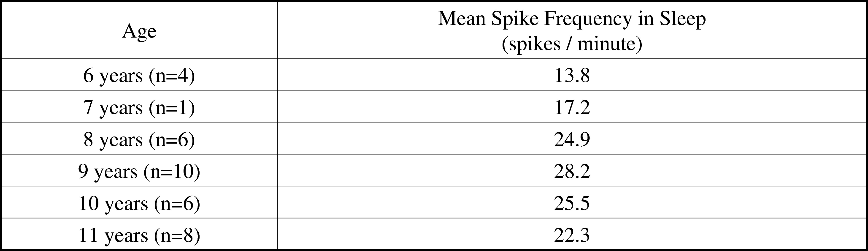Screen dimensions: 868x251
Task: Click the 17.2 spike frequency value
Action: tap(572, 108)
